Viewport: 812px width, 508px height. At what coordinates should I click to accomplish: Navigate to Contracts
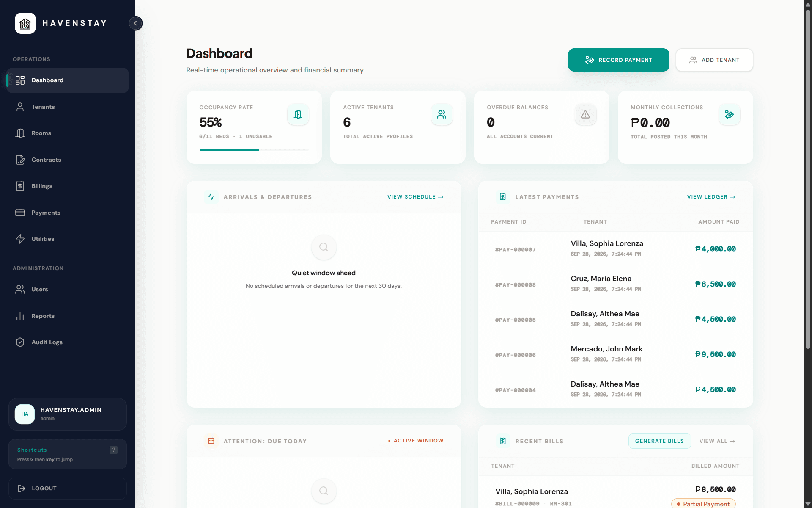[x=68, y=160]
